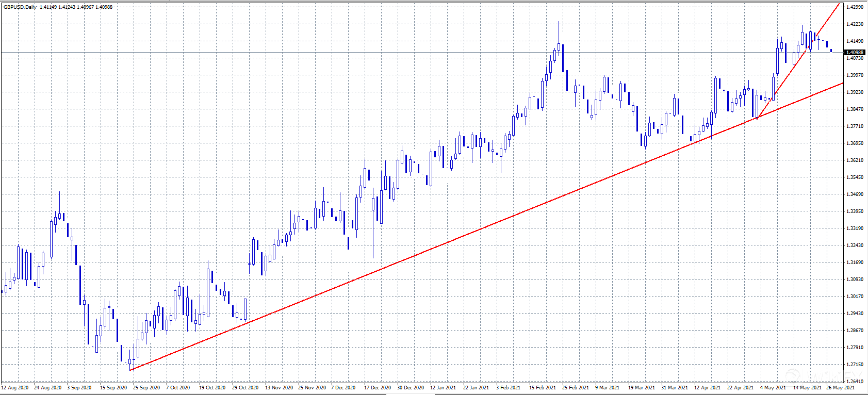Click the last candle on the chart

(831, 51)
